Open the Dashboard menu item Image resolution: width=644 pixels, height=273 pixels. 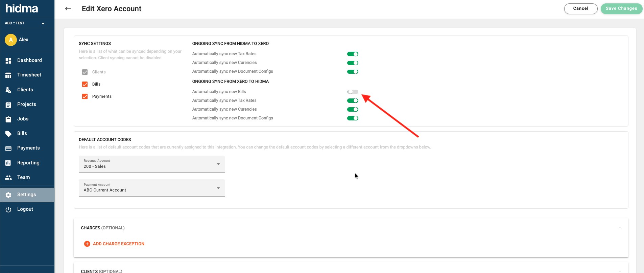tap(27, 60)
